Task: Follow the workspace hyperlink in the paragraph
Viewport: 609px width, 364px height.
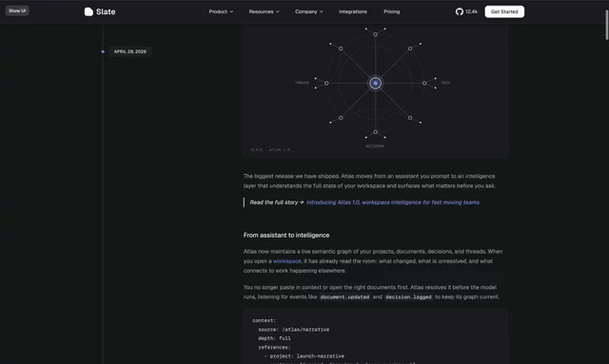Action: 287,261
